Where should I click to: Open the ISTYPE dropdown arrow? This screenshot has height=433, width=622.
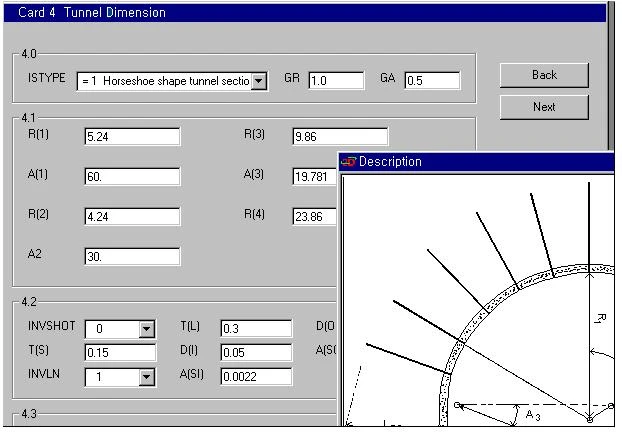pos(259,81)
